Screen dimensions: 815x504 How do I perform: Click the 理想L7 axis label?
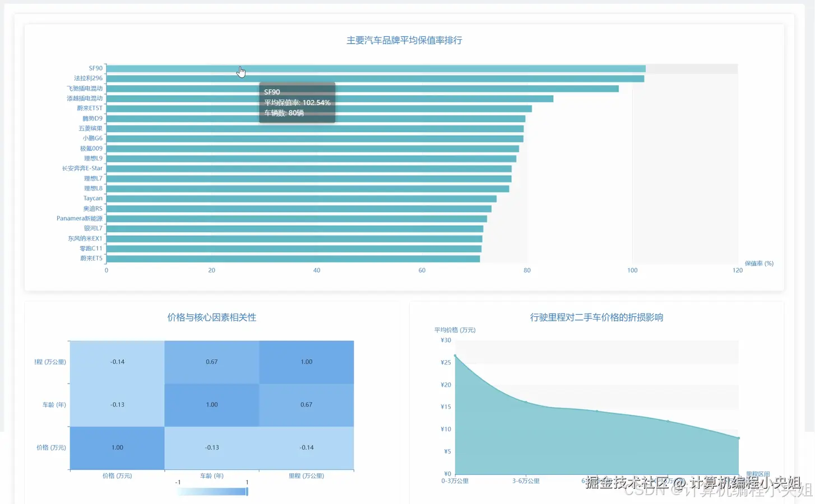coord(93,179)
